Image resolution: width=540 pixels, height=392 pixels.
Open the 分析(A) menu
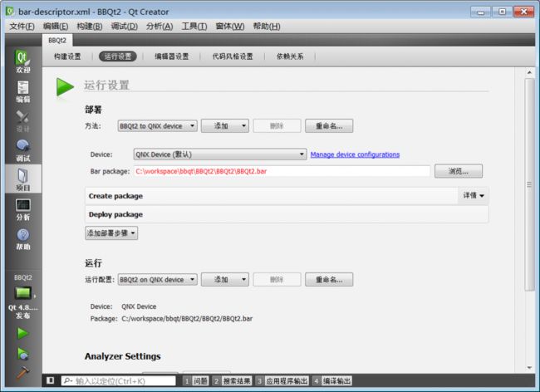pyautogui.click(x=160, y=26)
